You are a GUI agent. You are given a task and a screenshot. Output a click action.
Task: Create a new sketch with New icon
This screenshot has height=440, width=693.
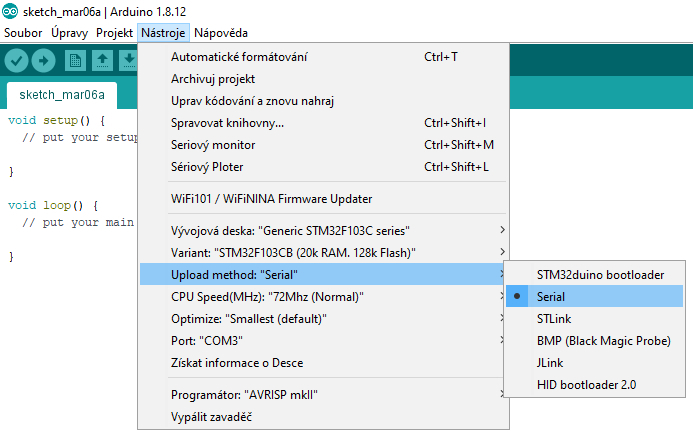(75, 61)
